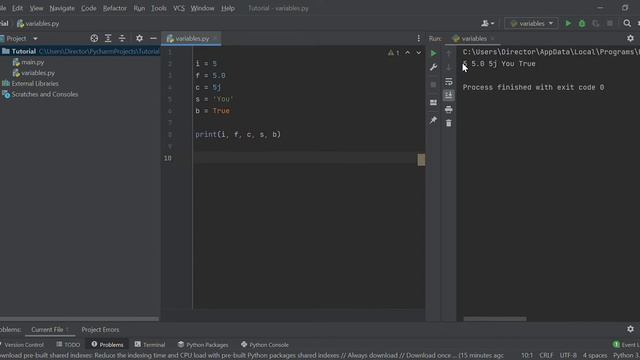
Task: Start debugging with the green bug icon
Action: point(582,24)
